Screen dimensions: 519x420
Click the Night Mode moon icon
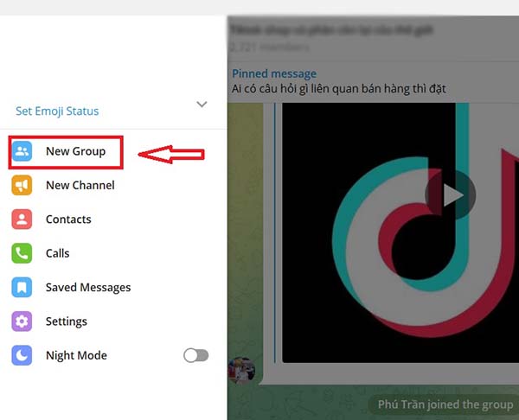(22, 355)
